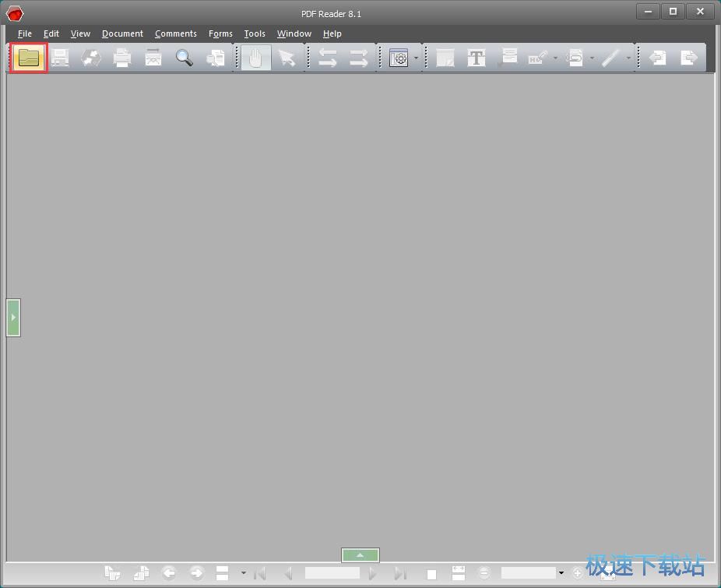Screen dimensions: 721x588
Task: Select the paperclip attachment tool
Action: pyautogui.click(x=575, y=58)
